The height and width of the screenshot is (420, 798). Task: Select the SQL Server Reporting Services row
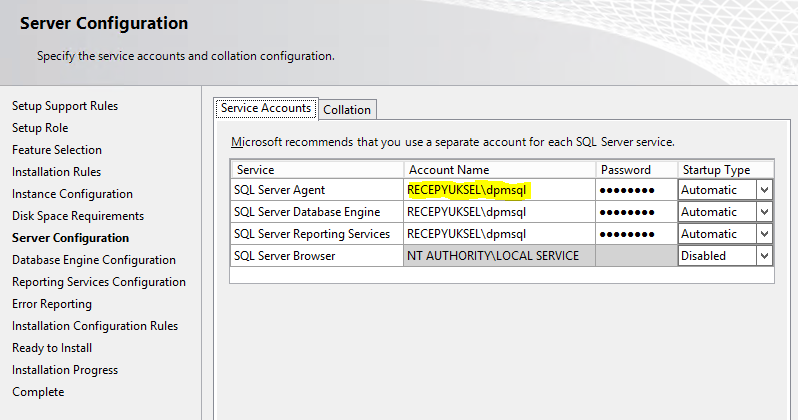[x=317, y=234]
